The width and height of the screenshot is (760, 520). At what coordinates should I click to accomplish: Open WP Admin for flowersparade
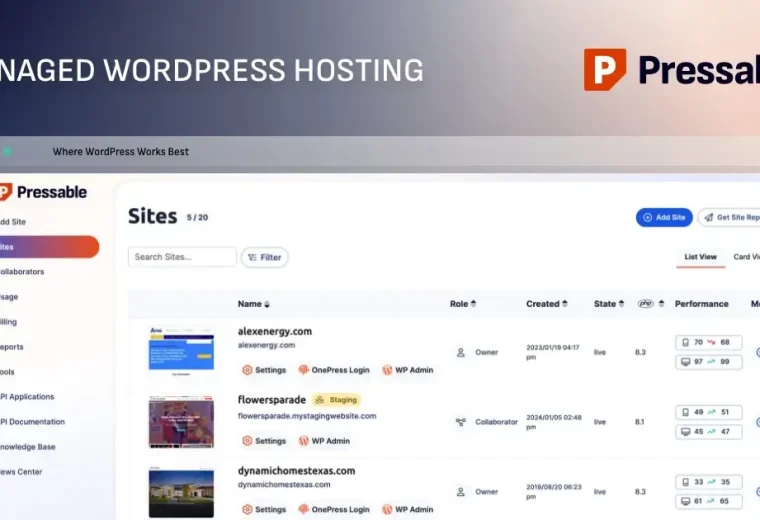[324, 441]
